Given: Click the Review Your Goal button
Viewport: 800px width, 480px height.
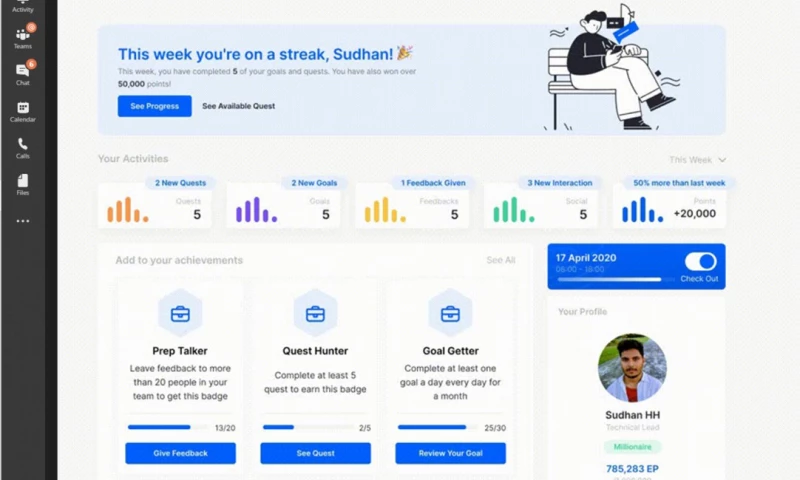Looking at the screenshot, I should [x=451, y=453].
